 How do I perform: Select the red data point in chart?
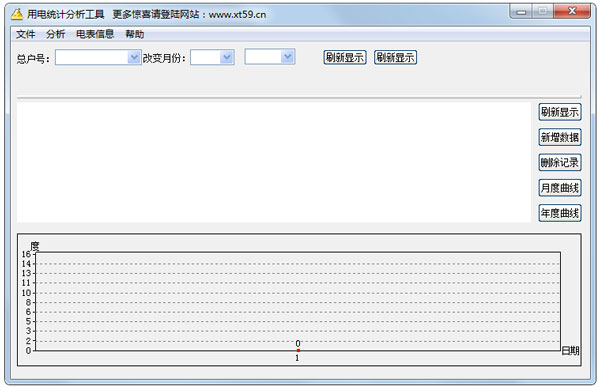point(298,350)
